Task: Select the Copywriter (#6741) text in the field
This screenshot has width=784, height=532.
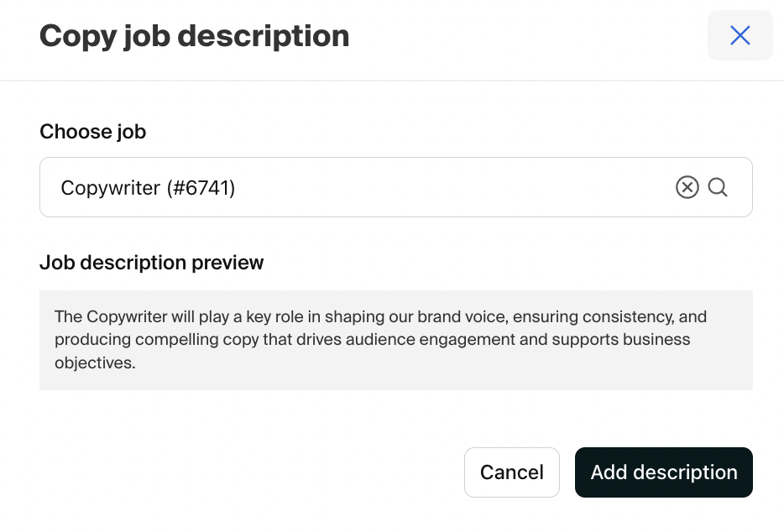Action: [148, 187]
